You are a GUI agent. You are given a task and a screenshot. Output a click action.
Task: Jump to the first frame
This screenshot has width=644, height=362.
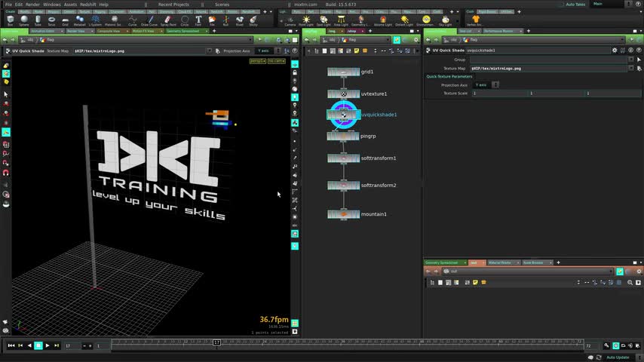pyautogui.click(x=11, y=345)
